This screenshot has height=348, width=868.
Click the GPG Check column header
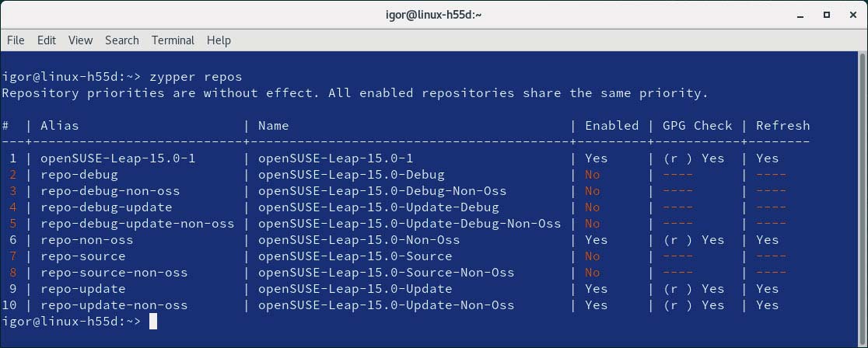pos(698,126)
